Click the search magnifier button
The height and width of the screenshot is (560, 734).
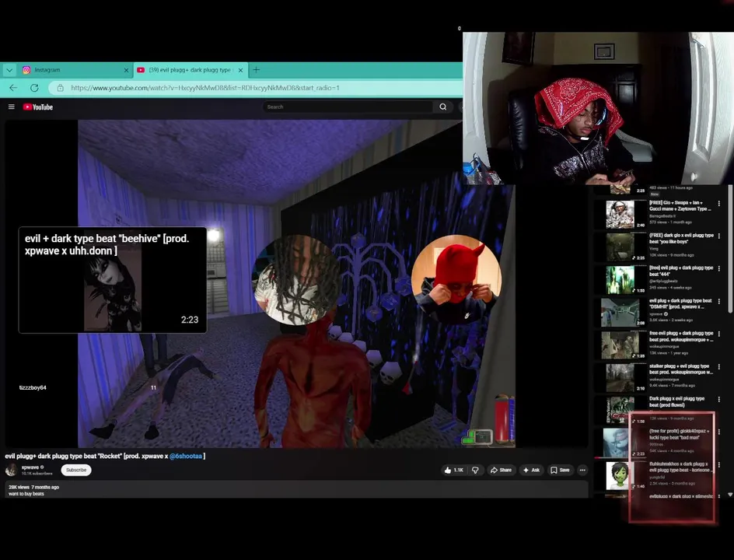click(442, 107)
